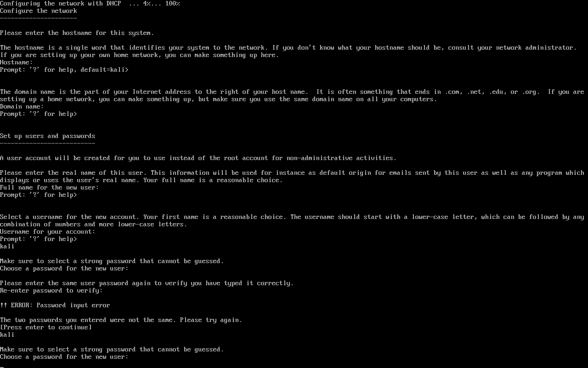Click the prompt line under 'Full name for the new user:'
Screen dimensions: 588x368
coord(39,195)
